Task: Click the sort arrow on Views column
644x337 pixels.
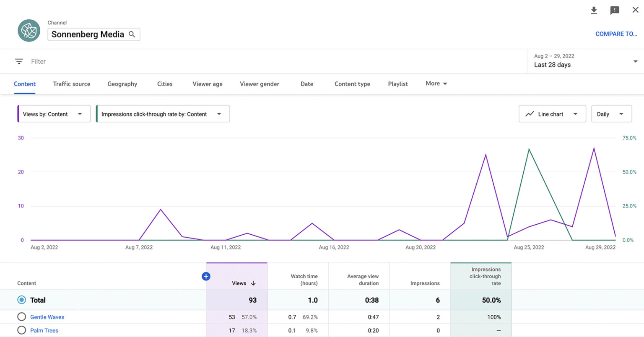Action: (x=253, y=283)
